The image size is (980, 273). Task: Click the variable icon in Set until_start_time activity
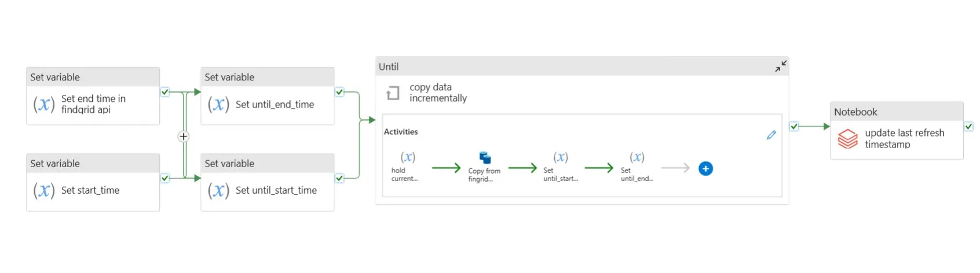coord(218,190)
